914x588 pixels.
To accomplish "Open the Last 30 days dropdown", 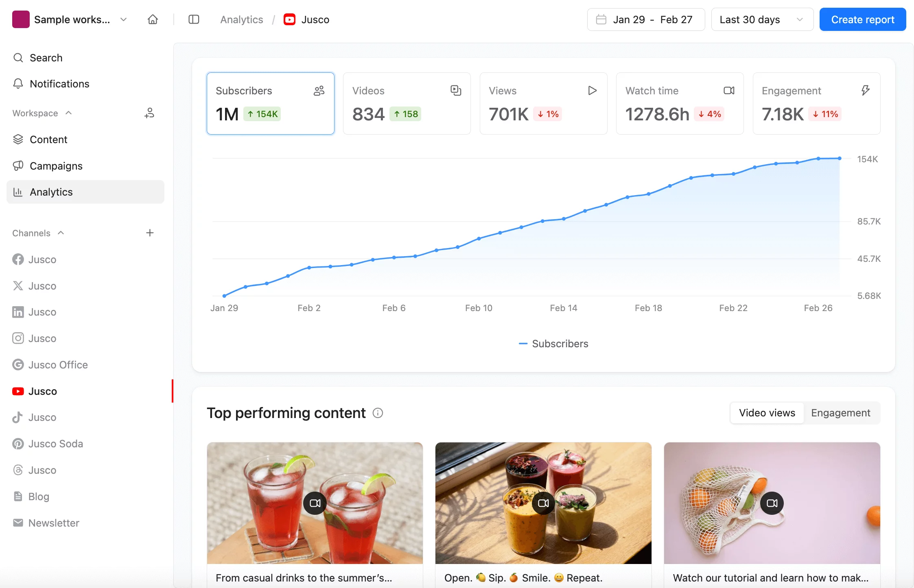I will [762, 20].
